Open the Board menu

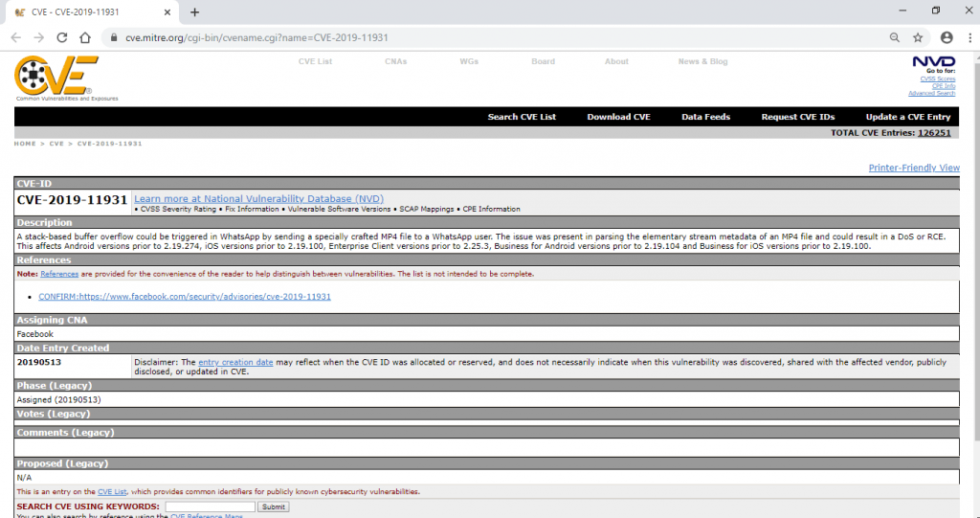tap(544, 61)
